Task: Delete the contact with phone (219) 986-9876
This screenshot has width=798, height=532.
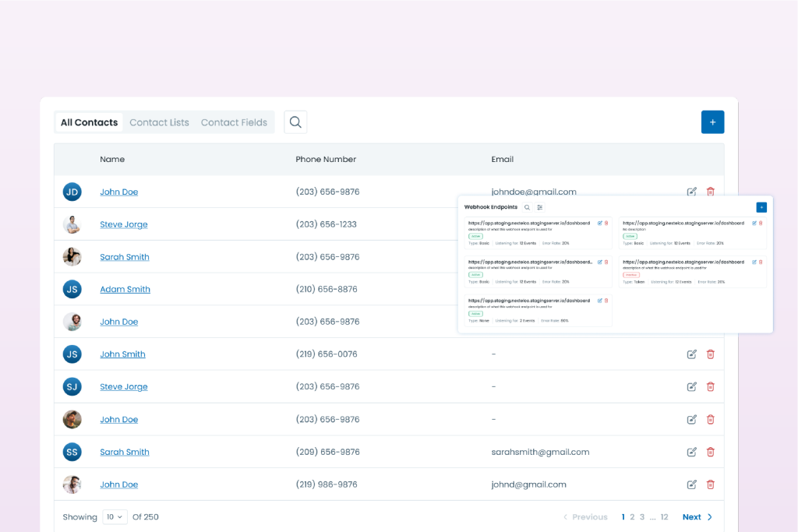Action: pos(710,484)
